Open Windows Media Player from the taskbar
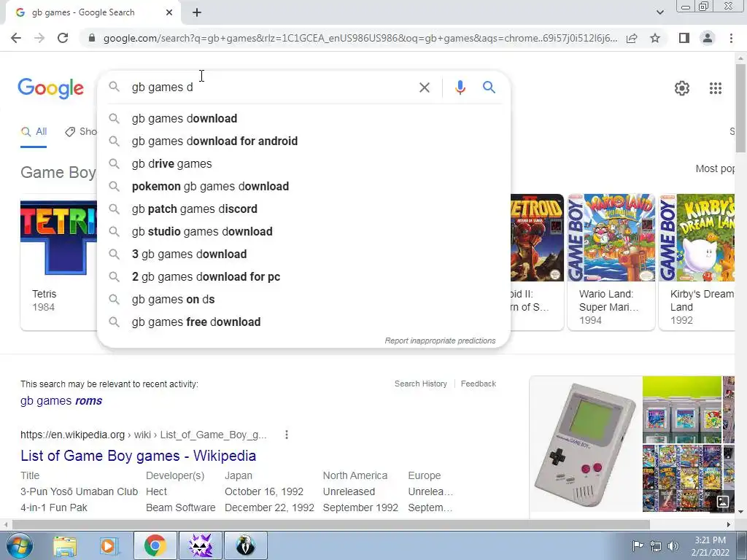The height and width of the screenshot is (560, 747). (109, 545)
